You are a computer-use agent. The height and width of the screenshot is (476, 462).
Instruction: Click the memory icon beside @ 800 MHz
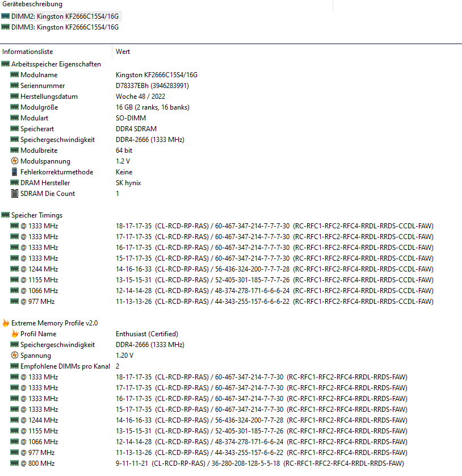[x=14, y=463]
